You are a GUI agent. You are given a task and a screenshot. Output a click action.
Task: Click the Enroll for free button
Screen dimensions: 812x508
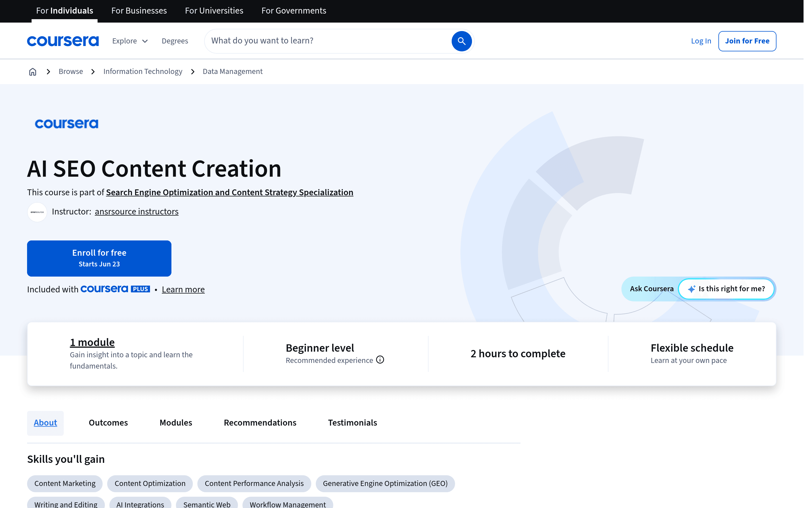point(99,258)
